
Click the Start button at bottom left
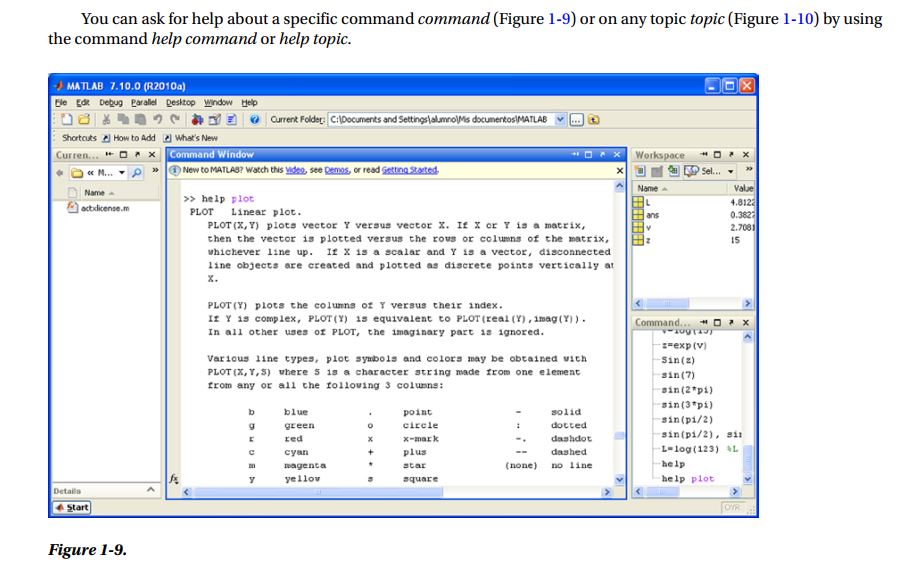(72, 507)
